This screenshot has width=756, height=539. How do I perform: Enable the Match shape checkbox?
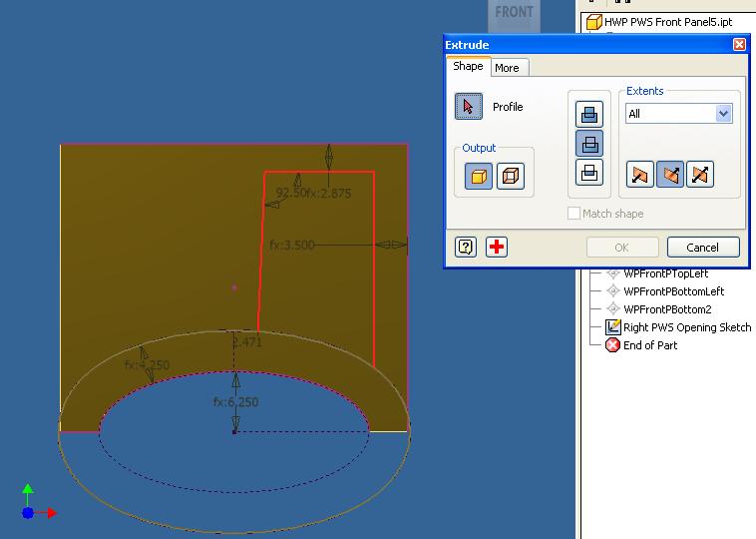point(573,214)
